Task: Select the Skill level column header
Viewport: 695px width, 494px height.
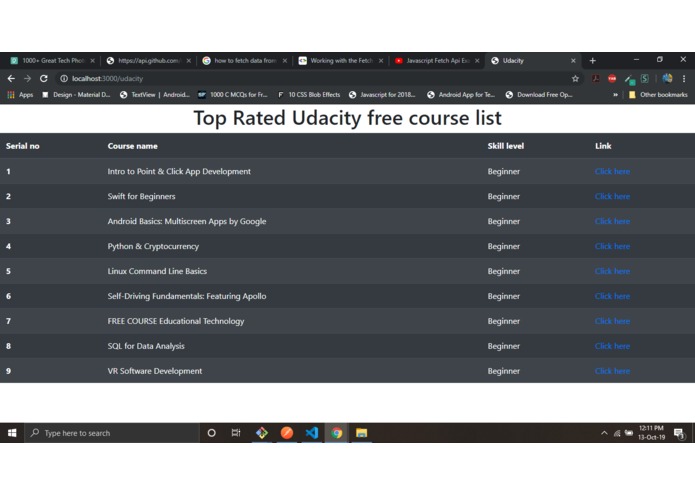Action: [506, 146]
